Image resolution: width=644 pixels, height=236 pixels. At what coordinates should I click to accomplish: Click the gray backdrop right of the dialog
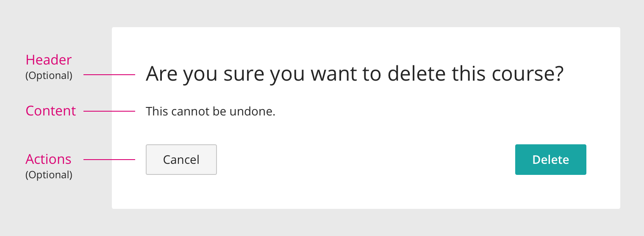(x=632, y=118)
